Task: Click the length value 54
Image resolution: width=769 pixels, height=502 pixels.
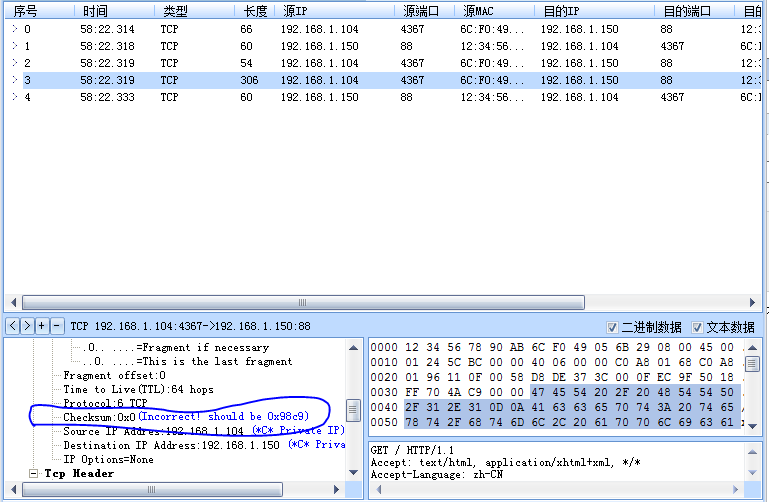Action: [246, 63]
